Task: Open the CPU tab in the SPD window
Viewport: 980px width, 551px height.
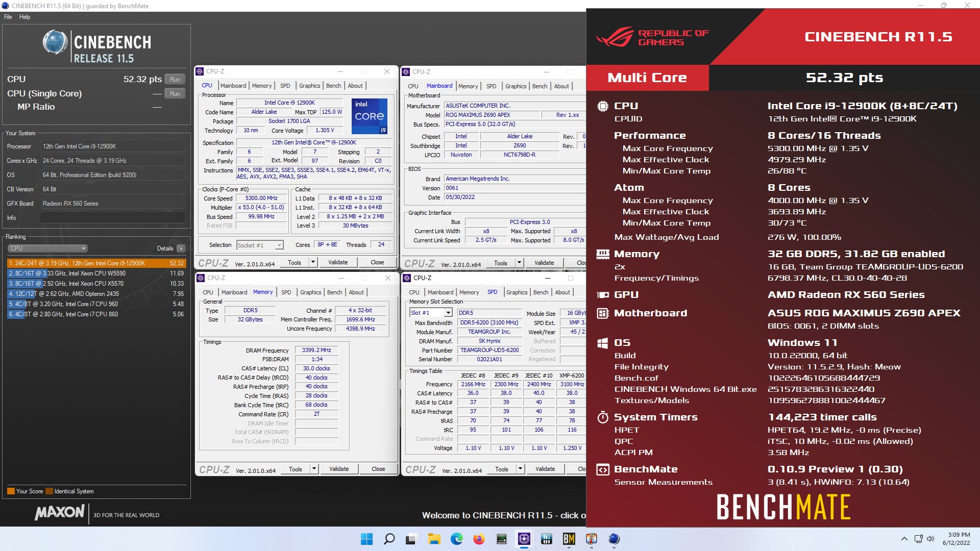Action: click(x=414, y=292)
